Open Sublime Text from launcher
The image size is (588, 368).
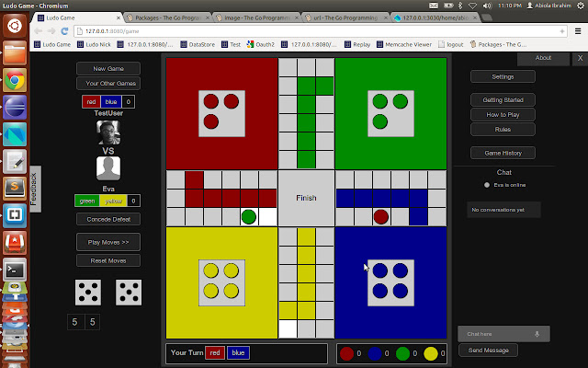[15, 188]
